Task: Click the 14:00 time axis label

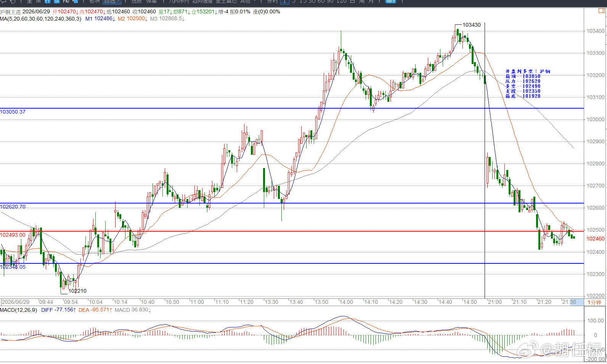Action: pos(346,302)
